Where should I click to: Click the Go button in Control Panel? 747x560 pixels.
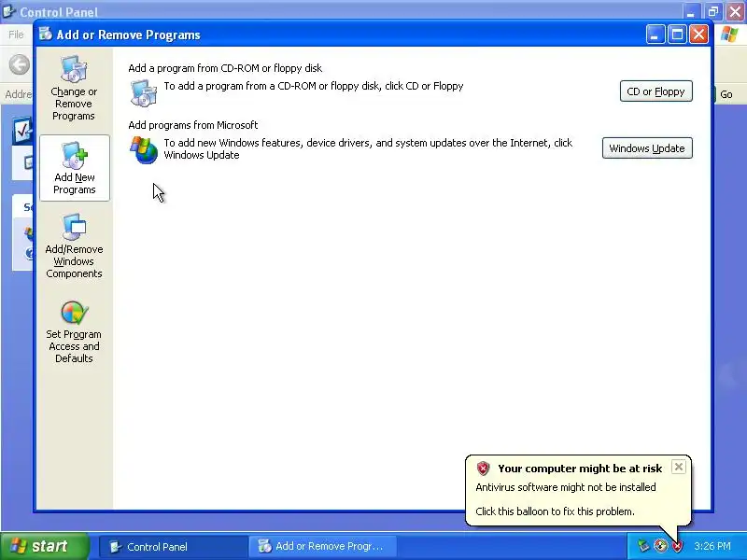click(x=726, y=94)
